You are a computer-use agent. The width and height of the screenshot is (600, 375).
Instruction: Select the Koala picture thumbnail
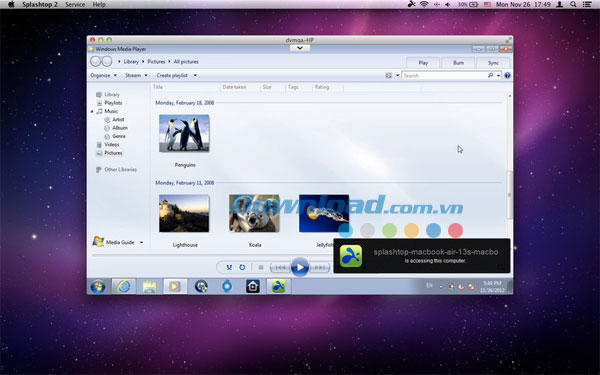click(254, 214)
